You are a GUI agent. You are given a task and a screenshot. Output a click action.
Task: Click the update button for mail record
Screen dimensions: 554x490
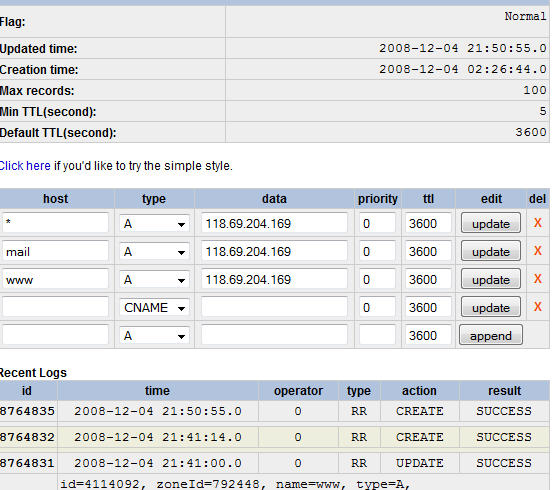[490, 252]
